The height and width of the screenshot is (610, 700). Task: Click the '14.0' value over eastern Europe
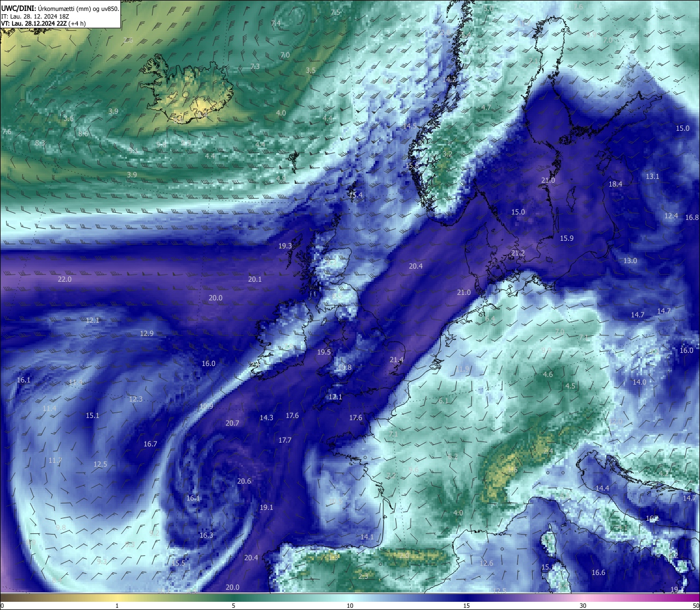[639, 382]
